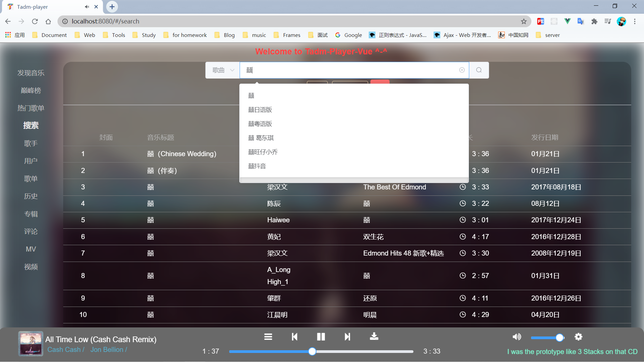Open 评论 in the sidebar
This screenshot has width=644, height=362.
pyautogui.click(x=31, y=231)
